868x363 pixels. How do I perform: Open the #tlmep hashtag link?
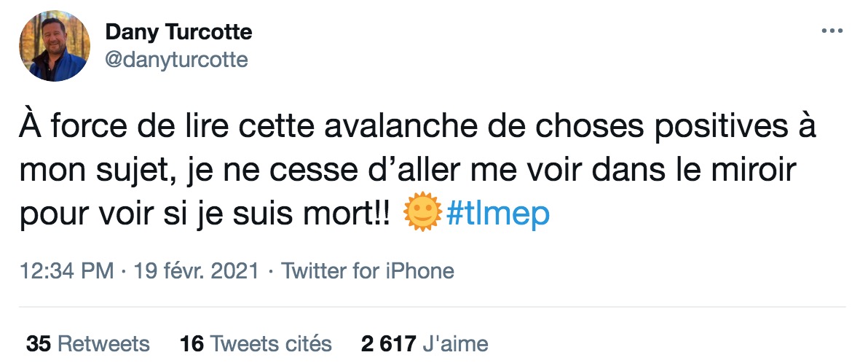click(x=497, y=214)
